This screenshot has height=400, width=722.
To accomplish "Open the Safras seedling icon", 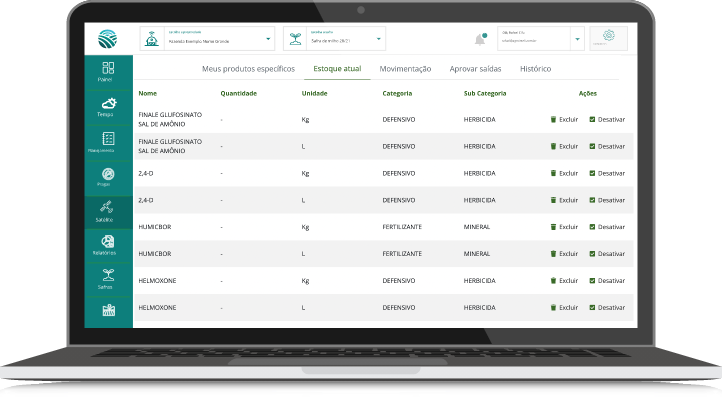I will coord(108,275).
